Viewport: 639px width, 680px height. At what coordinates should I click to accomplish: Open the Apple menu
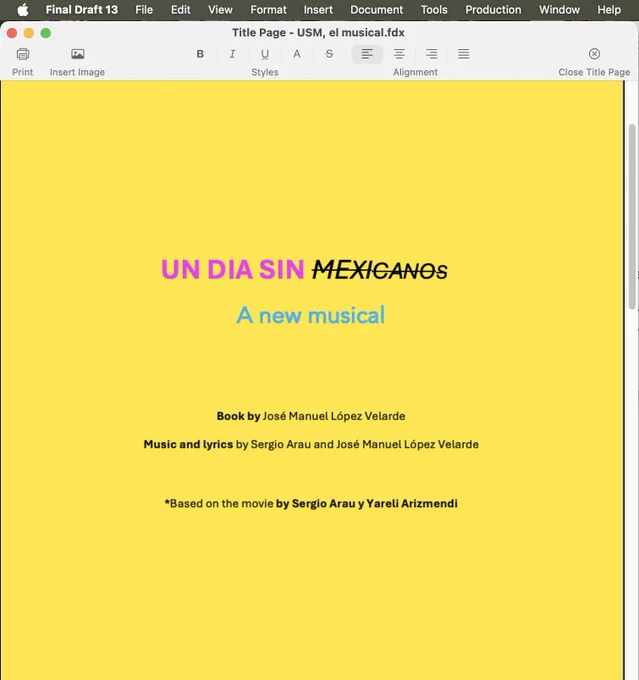pos(23,10)
